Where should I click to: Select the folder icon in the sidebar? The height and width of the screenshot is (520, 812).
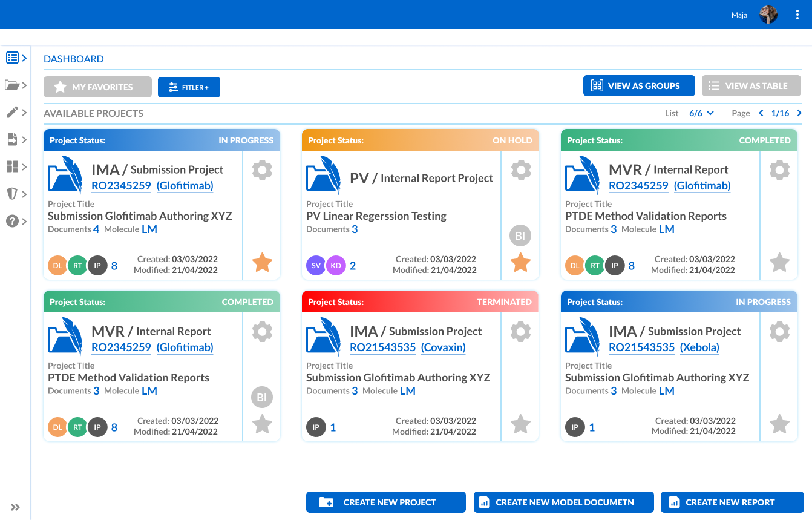click(x=12, y=85)
